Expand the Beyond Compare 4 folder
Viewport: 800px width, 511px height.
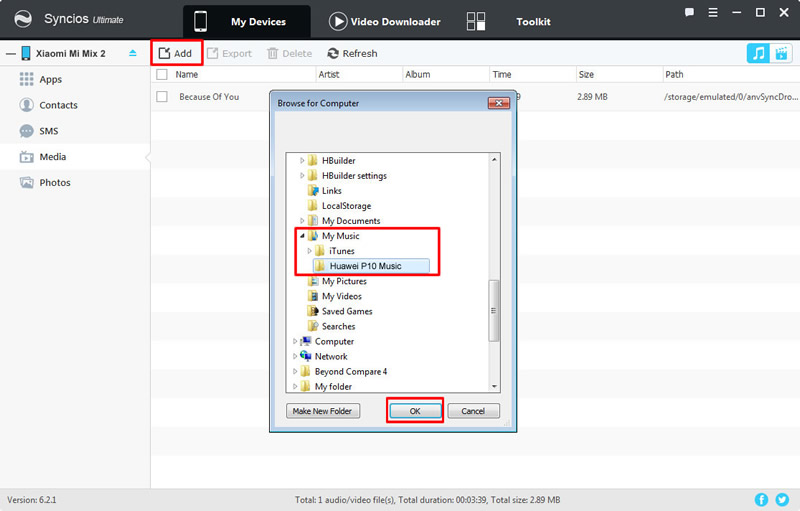coord(295,371)
